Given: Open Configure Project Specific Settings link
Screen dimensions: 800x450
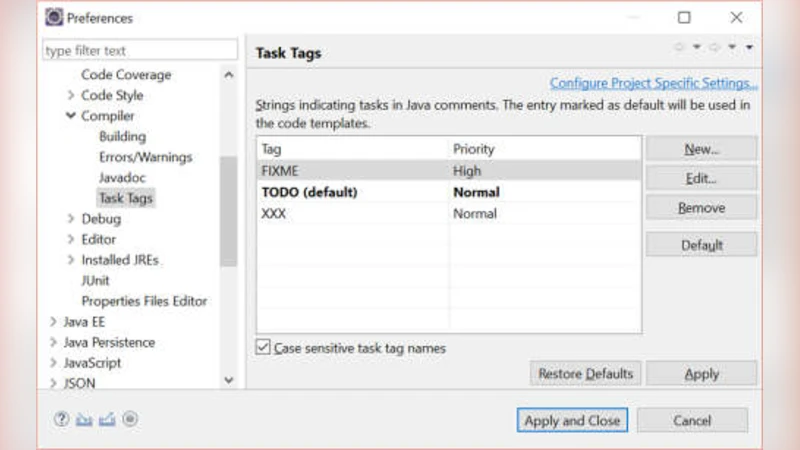Looking at the screenshot, I should pyautogui.click(x=653, y=83).
